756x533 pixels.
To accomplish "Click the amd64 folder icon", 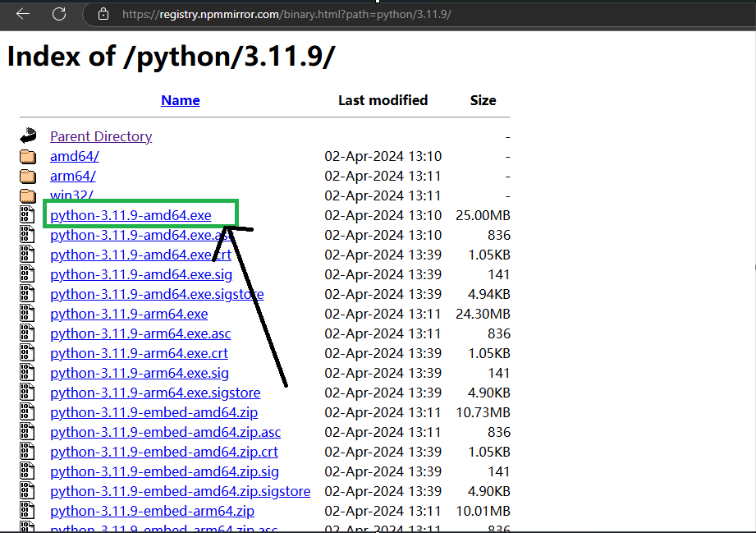I will [x=29, y=156].
